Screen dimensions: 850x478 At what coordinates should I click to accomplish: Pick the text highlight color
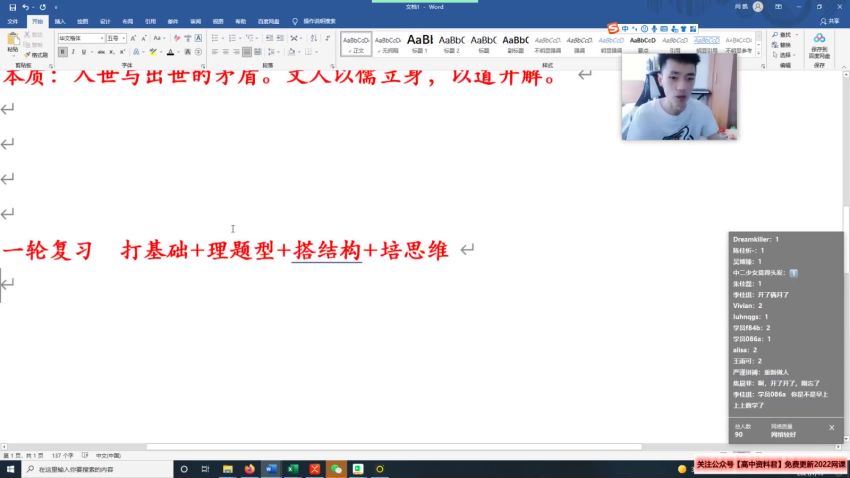(x=153, y=52)
